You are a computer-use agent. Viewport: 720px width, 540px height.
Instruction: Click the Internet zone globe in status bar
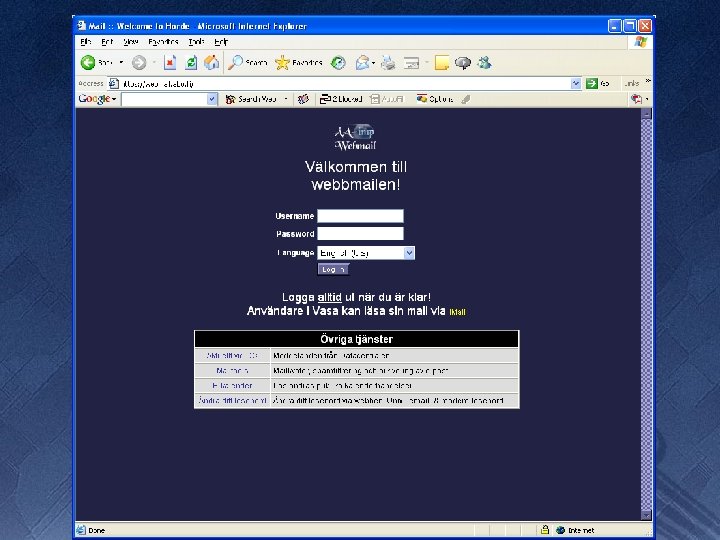(560, 530)
